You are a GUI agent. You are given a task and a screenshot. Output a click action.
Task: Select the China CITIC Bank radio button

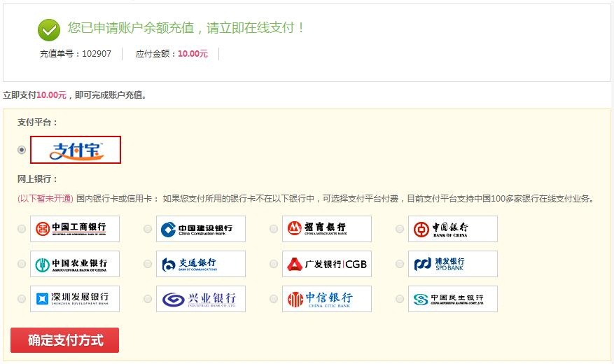pyautogui.click(x=274, y=299)
